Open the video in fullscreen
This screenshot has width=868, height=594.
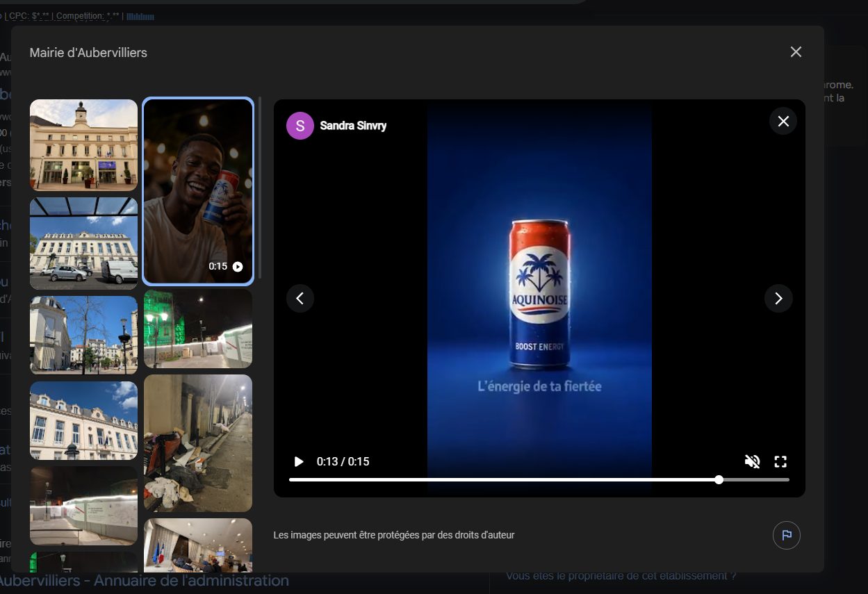[x=780, y=461]
